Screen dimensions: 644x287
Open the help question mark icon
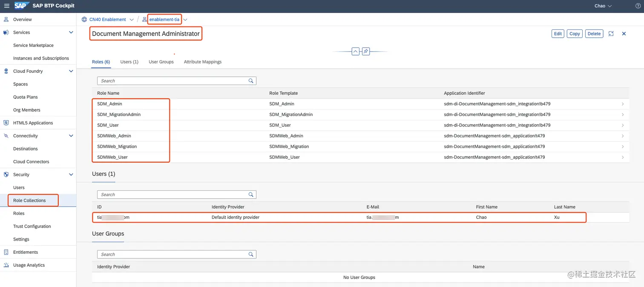coord(638,6)
